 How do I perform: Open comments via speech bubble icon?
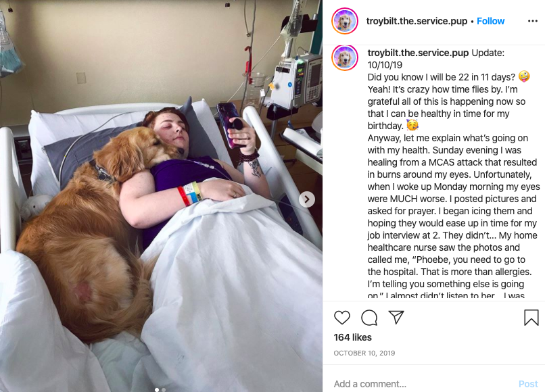pos(369,318)
